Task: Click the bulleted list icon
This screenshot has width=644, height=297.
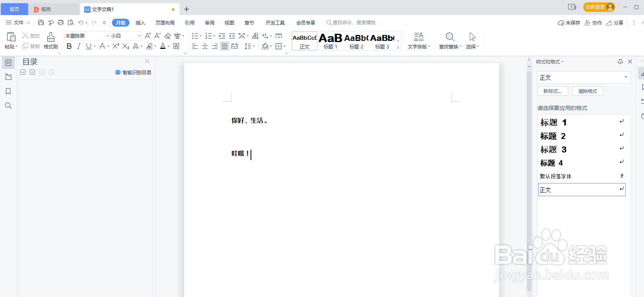Action: (x=195, y=36)
